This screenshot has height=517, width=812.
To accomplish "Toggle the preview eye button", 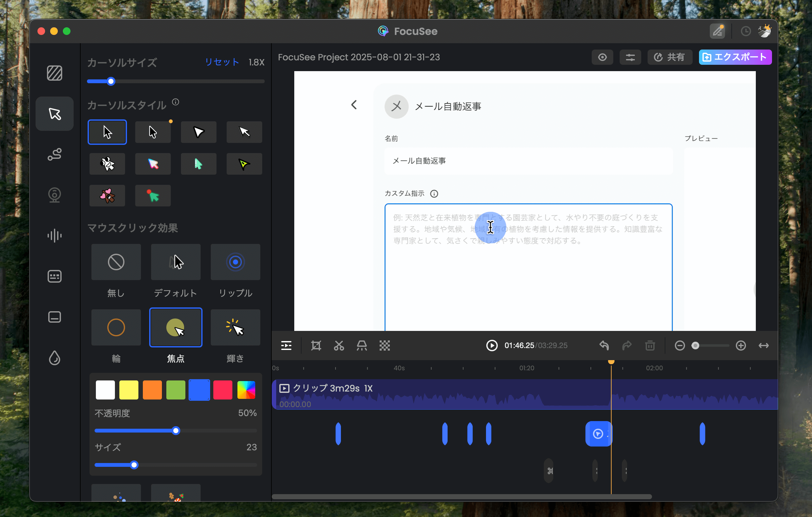I will [x=602, y=57].
